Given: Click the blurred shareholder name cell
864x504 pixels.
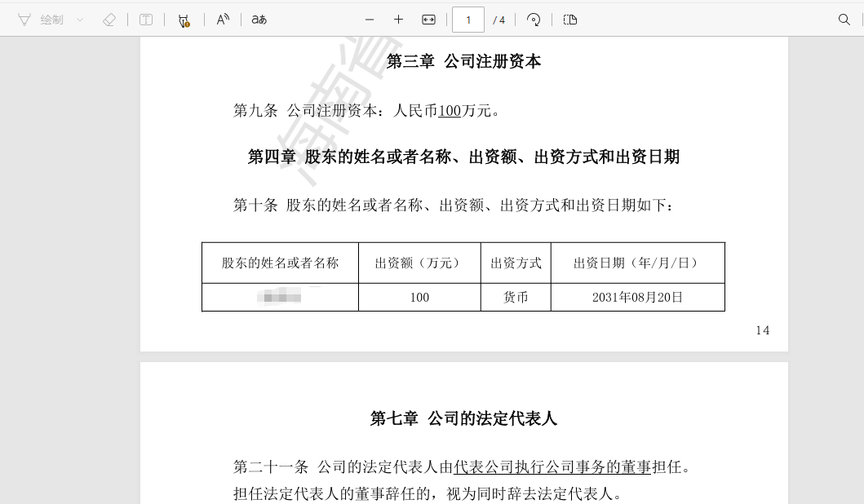Looking at the screenshot, I should pos(280,298).
